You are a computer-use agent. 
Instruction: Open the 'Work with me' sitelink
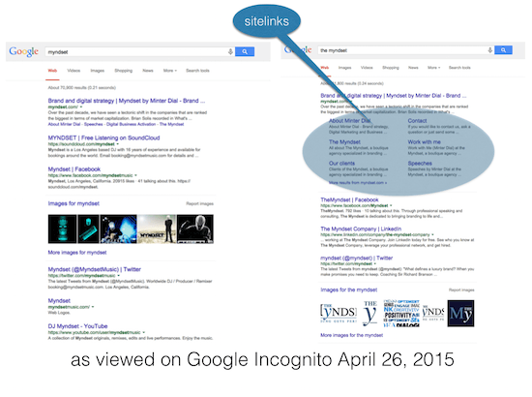pos(424,142)
